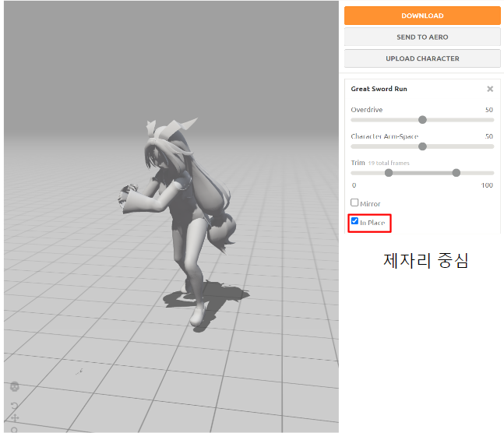The height and width of the screenshot is (433, 504).
Task: Click the "19 total frames" label
Action: [389, 164]
